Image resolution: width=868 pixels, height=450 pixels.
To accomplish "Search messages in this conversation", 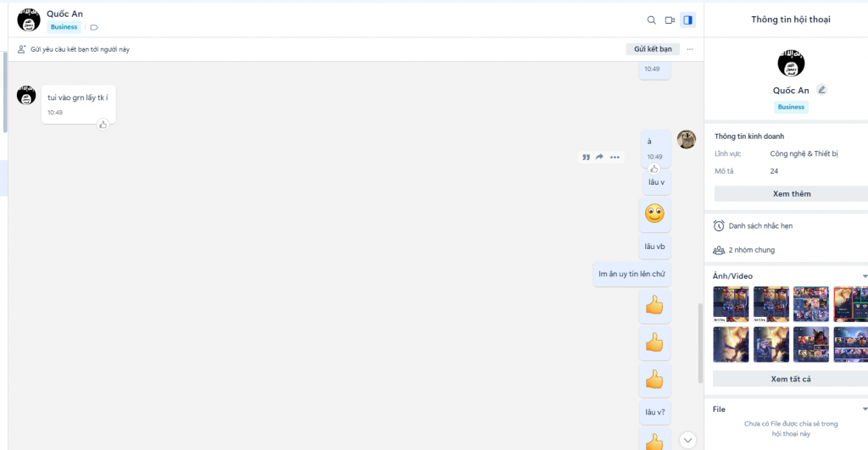I will 651,20.
